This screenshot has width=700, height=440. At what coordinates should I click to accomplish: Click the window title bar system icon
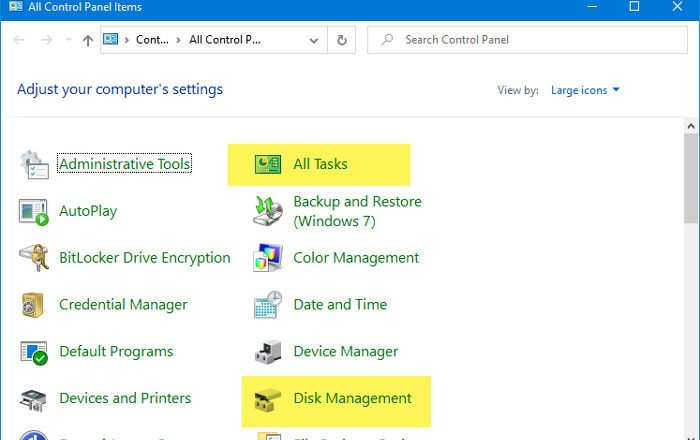[x=15, y=7]
